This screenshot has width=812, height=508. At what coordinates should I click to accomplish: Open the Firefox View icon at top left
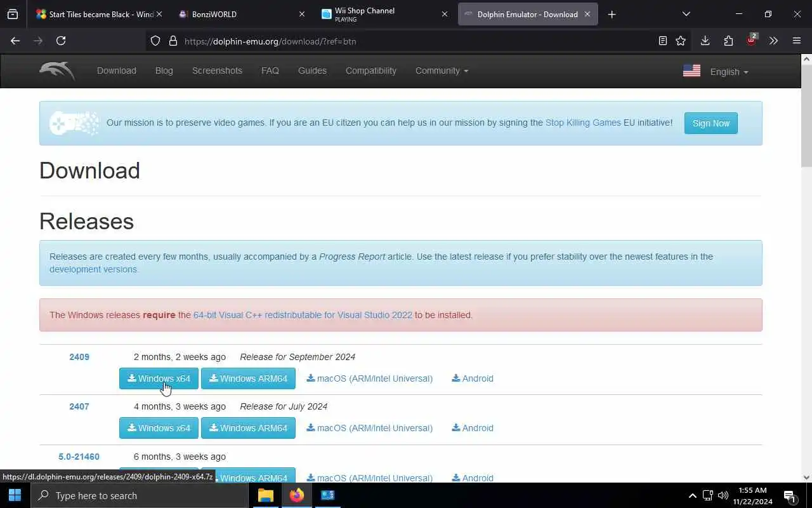(13, 14)
